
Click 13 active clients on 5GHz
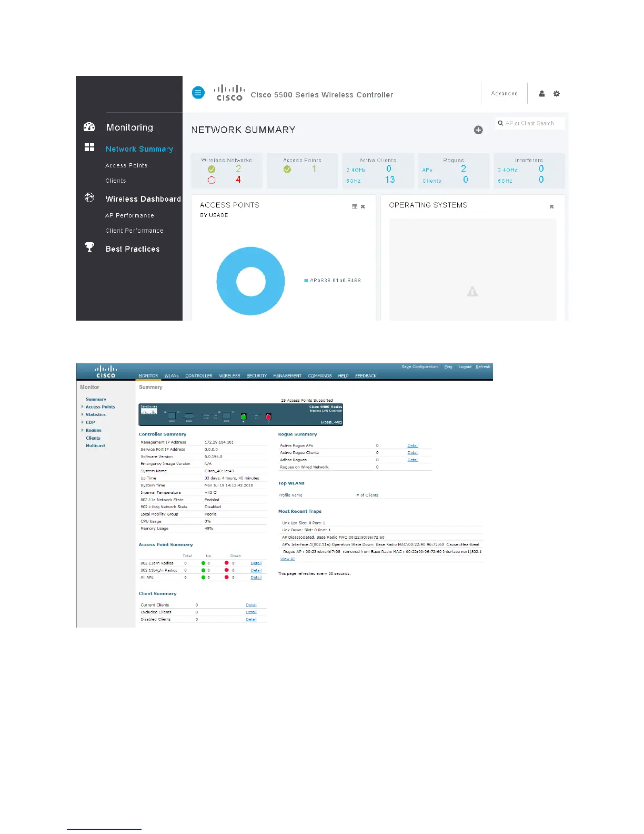pos(390,180)
